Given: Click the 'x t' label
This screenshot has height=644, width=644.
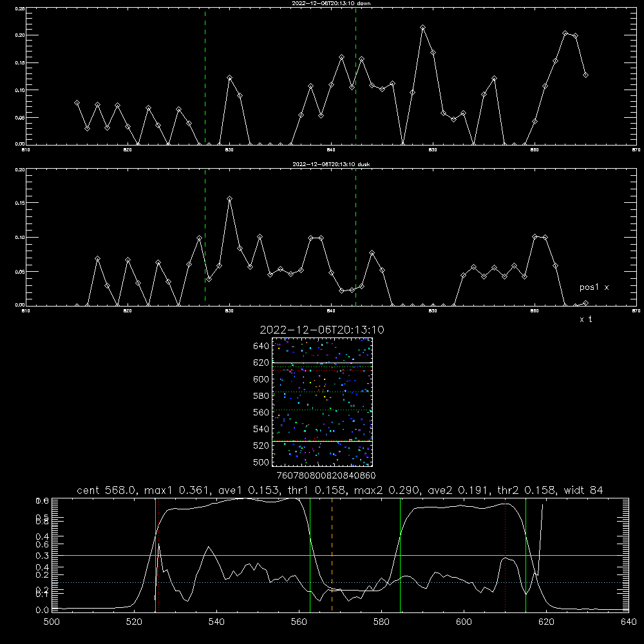Looking at the screenshot, I should [585, 319].
